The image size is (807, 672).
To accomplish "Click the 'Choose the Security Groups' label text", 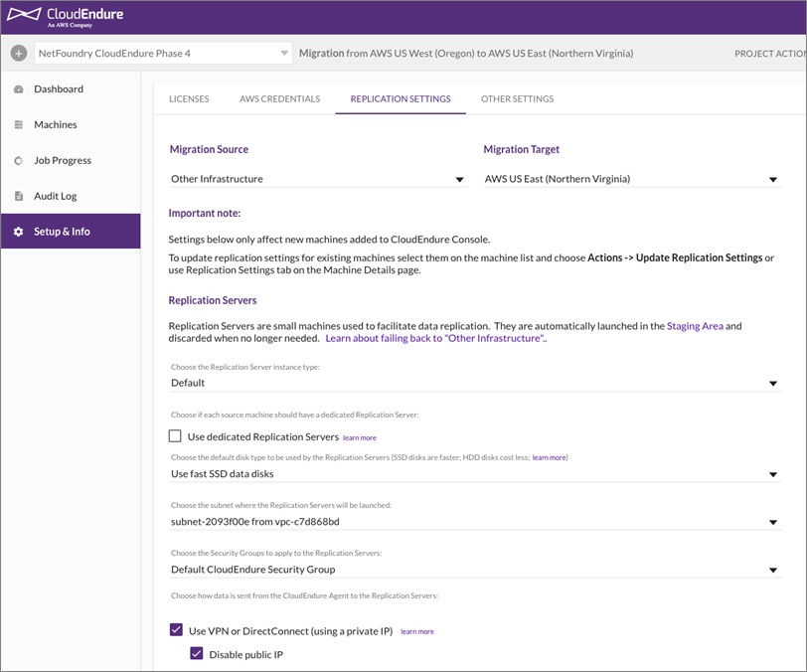I will click(276, 553).
